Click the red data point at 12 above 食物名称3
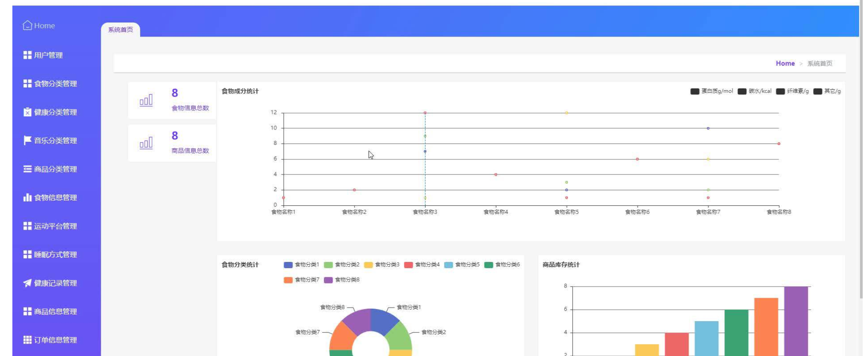Image resolution: width=868 pixels, height=356 pixels. coord(425,113)
